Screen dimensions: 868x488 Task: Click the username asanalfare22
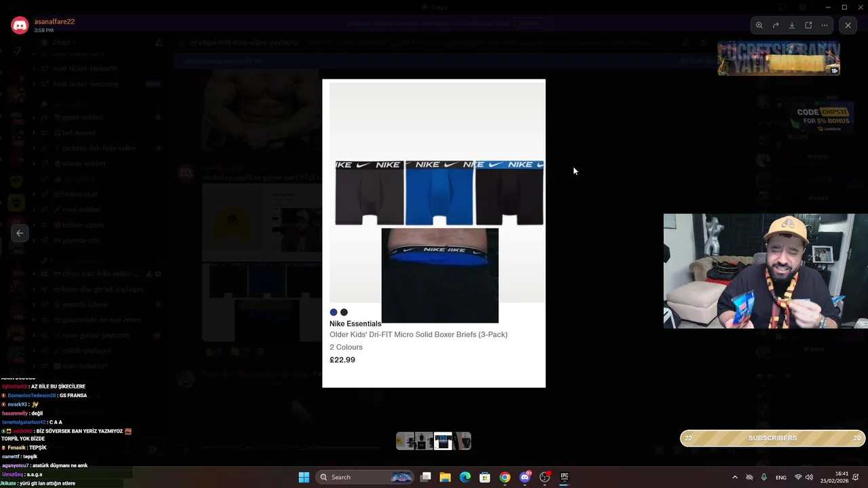click(54, 22)
